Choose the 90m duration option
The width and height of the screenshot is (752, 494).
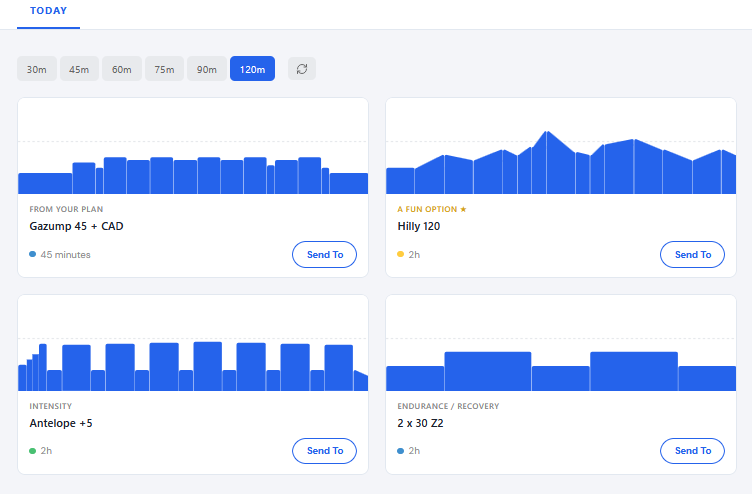pyautogui.click(x=207, y=69)
